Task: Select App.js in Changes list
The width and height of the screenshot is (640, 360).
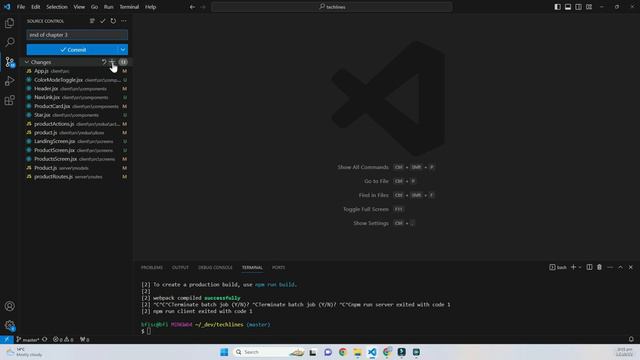Action: point(77,71)
